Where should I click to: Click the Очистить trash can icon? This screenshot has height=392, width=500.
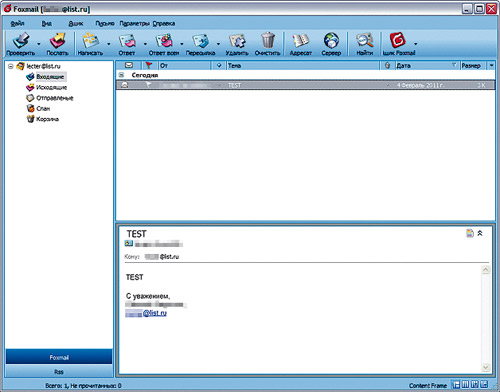pyautogui.click(x=268, y=41)
